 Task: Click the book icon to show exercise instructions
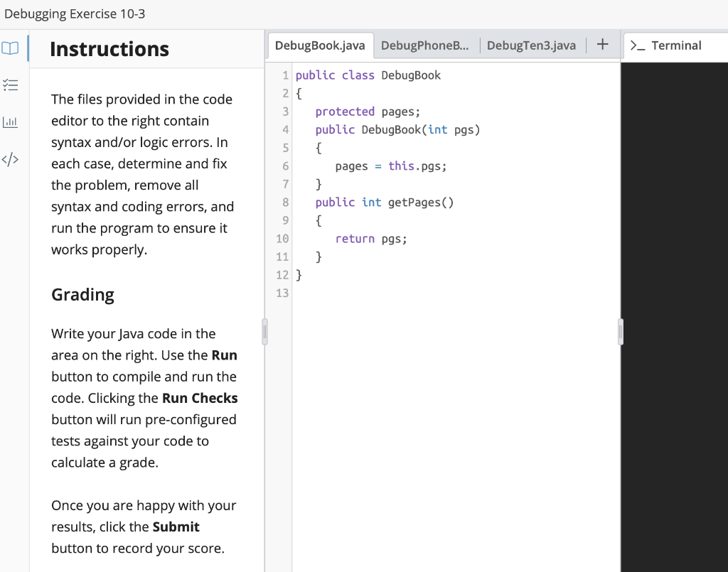(x=10, y=48)
